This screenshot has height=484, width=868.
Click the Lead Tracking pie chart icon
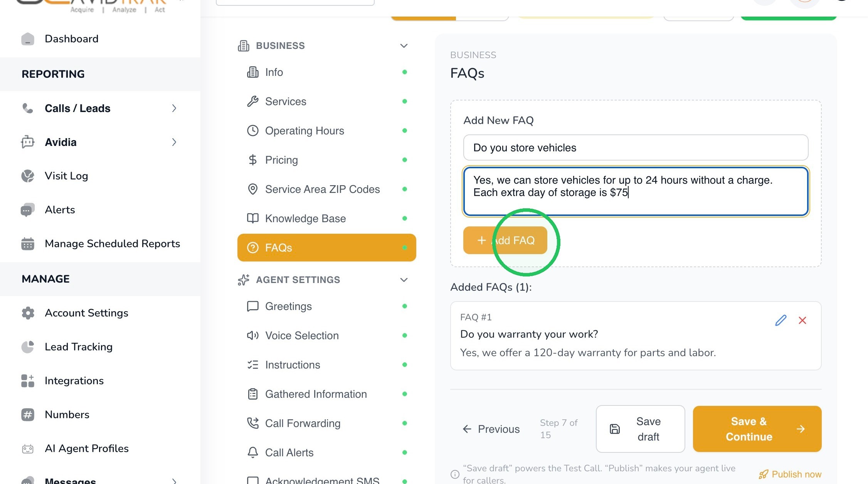28,347
